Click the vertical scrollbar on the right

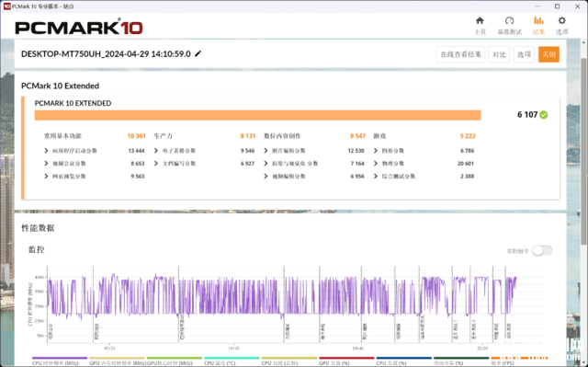[x=584, y=150]
